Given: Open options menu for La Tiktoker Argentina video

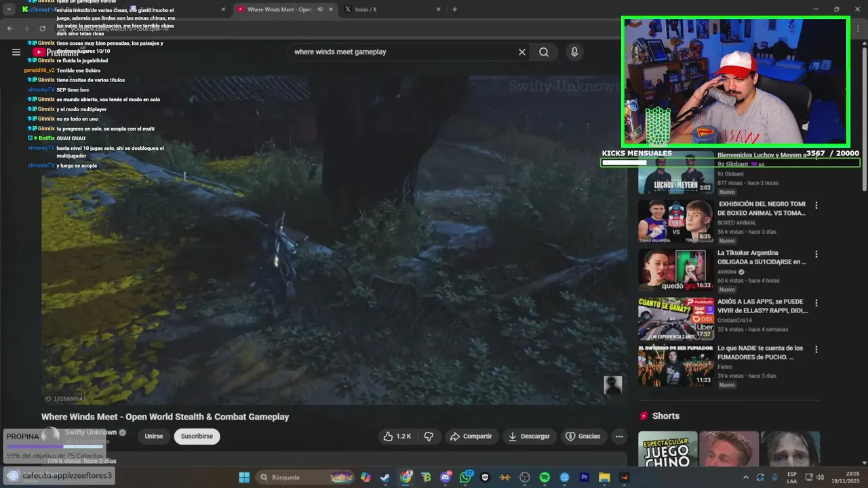Looking at the screenshot, I should [816, 254].
